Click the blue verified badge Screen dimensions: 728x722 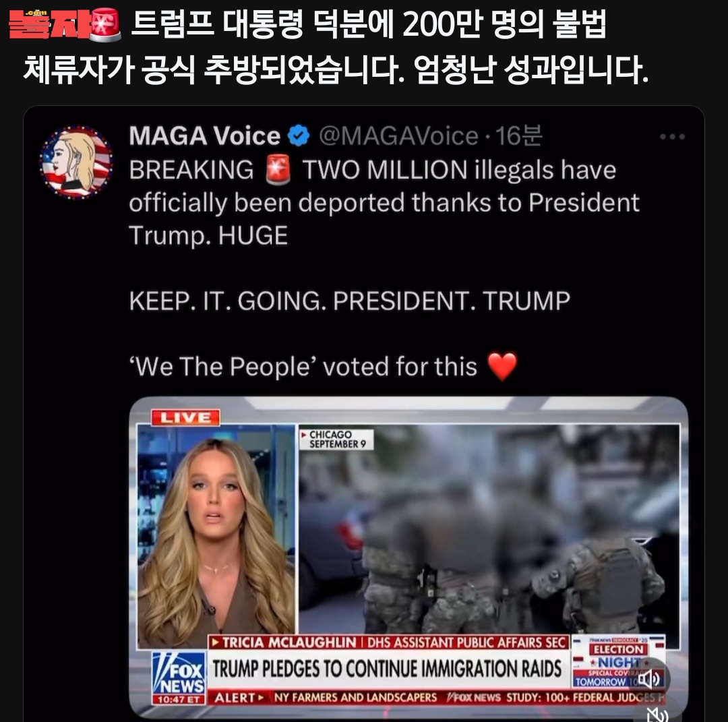click(299, 136)
